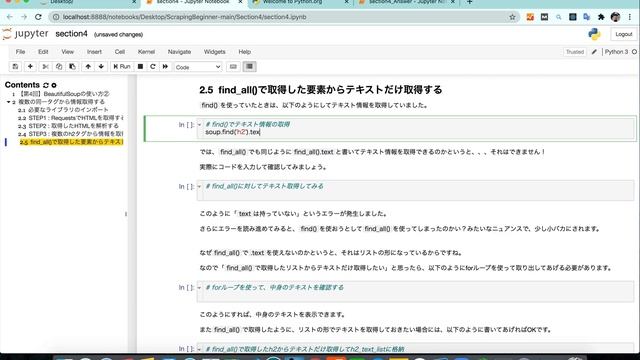Viewport: 640px width, 360px height.
Task: Click the sidebar resize handle
Action: pos(126,214)
